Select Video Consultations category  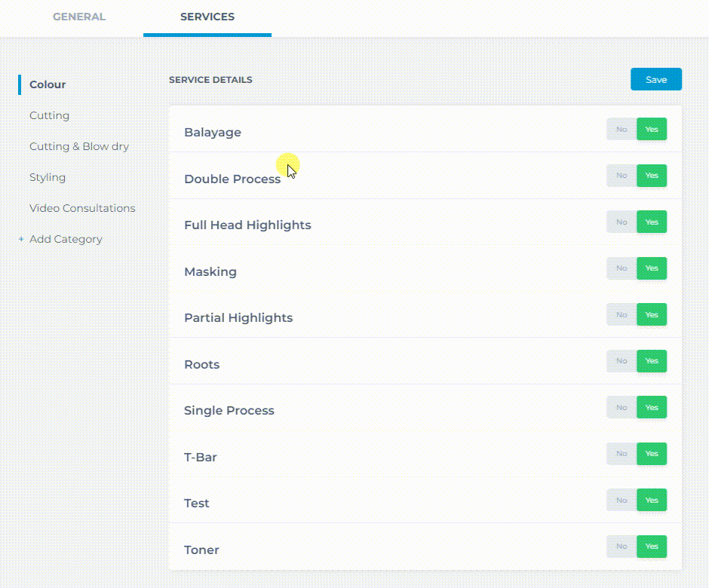[82, 208]
